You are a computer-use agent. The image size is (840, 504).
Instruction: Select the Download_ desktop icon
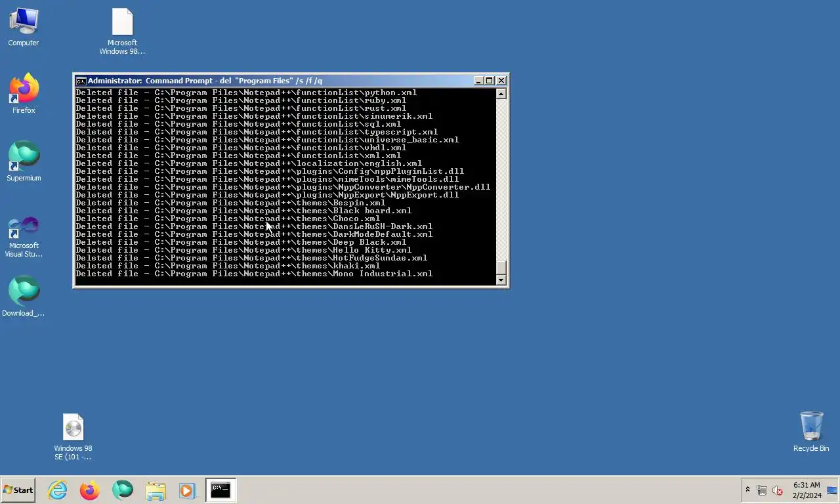[24, 297]
